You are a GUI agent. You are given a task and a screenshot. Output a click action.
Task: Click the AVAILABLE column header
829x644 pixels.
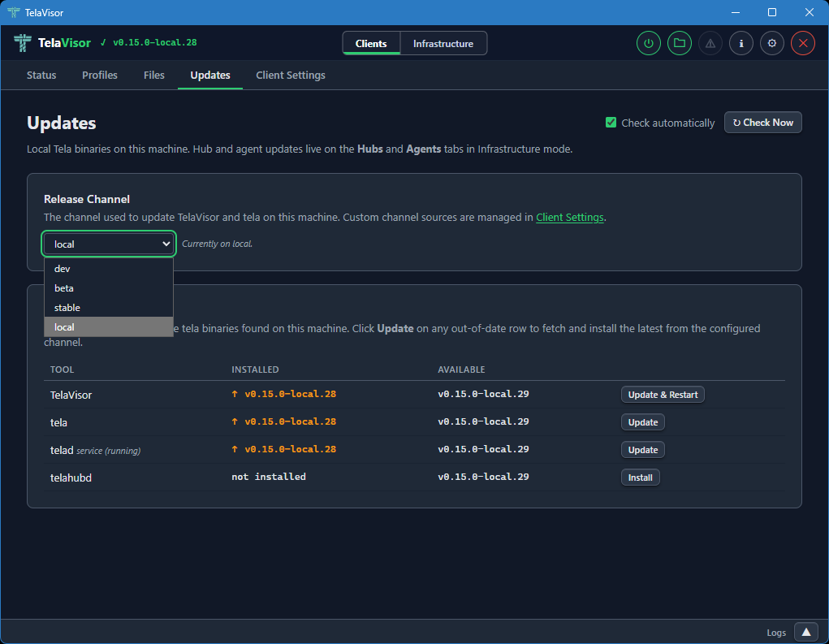pos(461,370)
